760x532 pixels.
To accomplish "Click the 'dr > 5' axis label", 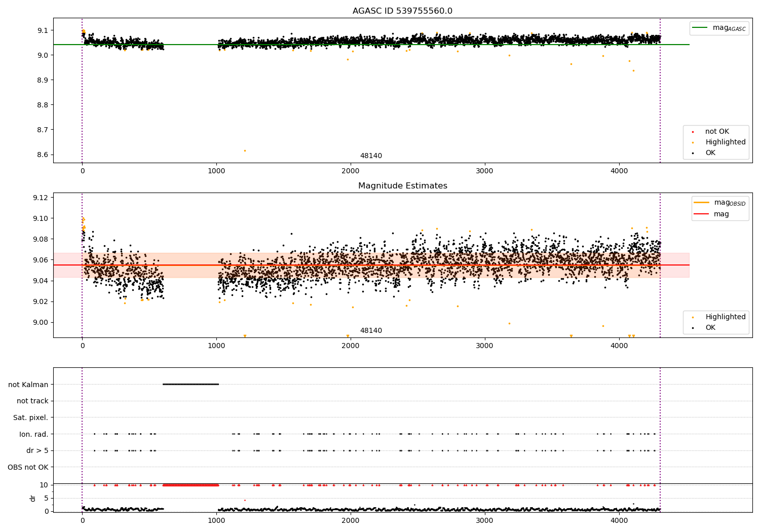I will pos(37,450).
